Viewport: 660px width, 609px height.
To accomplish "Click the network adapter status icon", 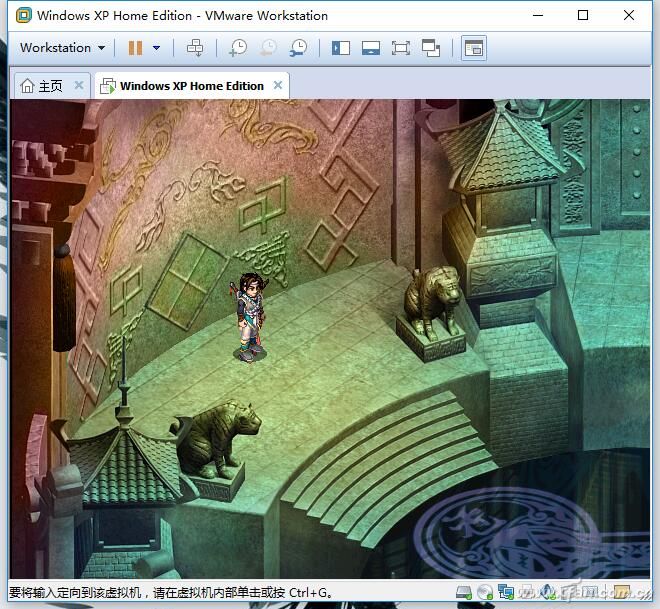I will [506, 592].
